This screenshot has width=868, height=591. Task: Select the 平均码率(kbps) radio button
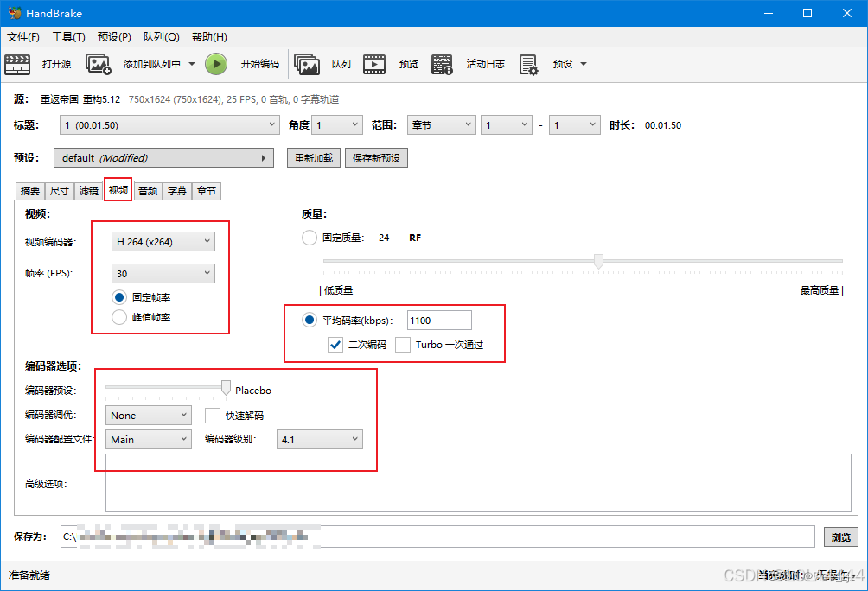(310, 320)
